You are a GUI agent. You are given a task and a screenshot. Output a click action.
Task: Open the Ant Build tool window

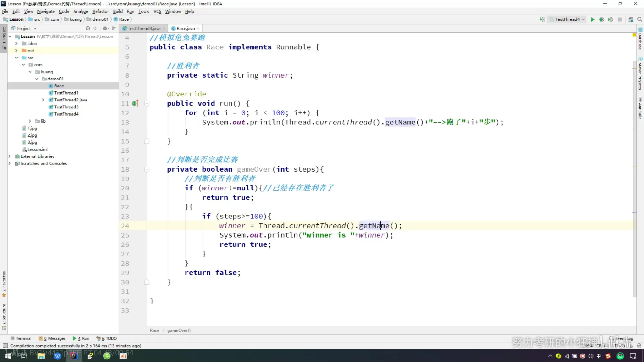pos(640,109)
